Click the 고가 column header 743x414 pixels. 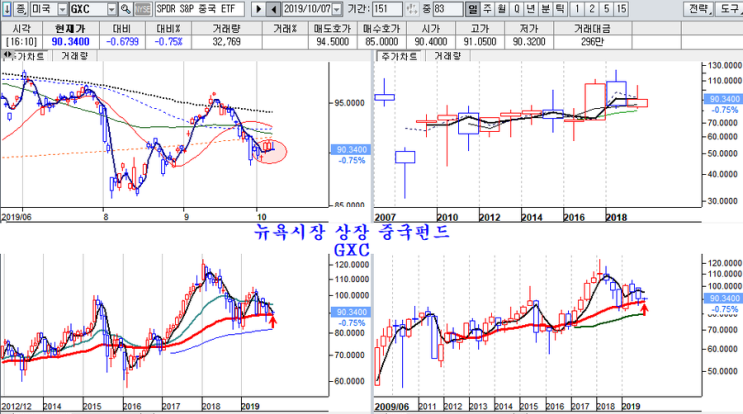(x=480, y=28)
